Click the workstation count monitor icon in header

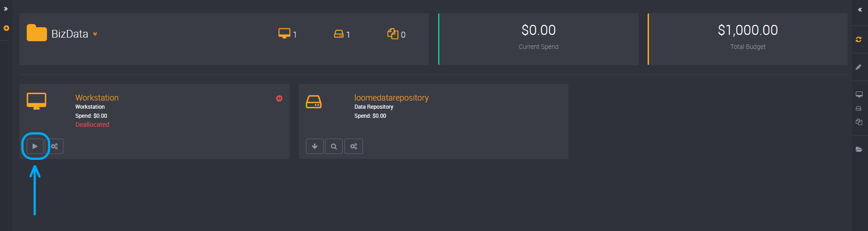284,34
